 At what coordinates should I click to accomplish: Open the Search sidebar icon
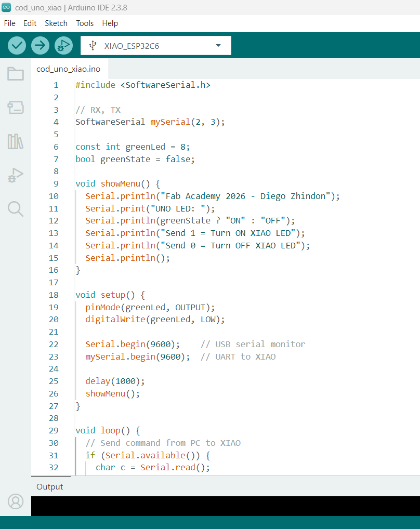coord(15,209)
